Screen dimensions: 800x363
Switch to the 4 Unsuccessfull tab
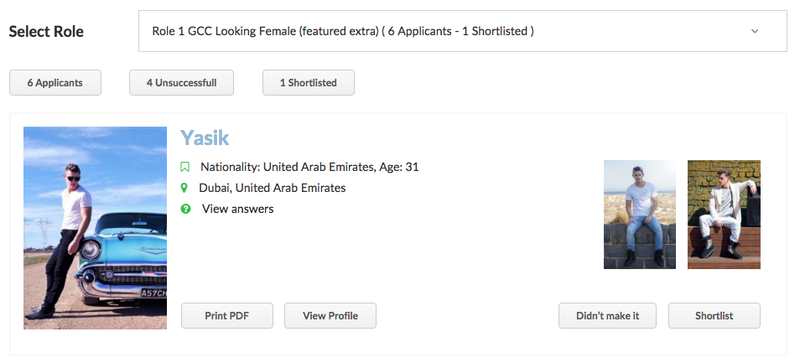click(x=181, y=83)
